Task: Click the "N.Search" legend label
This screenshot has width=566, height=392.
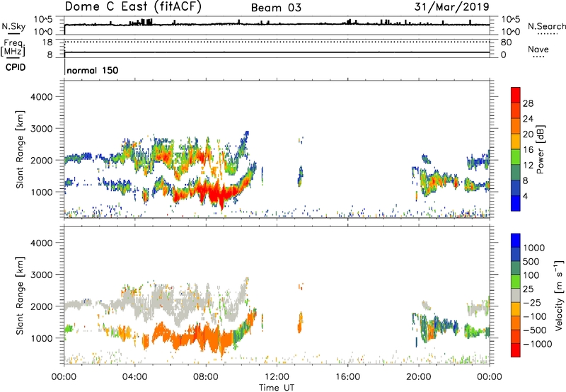Action: pyautogui.click(x=546, y=26)
